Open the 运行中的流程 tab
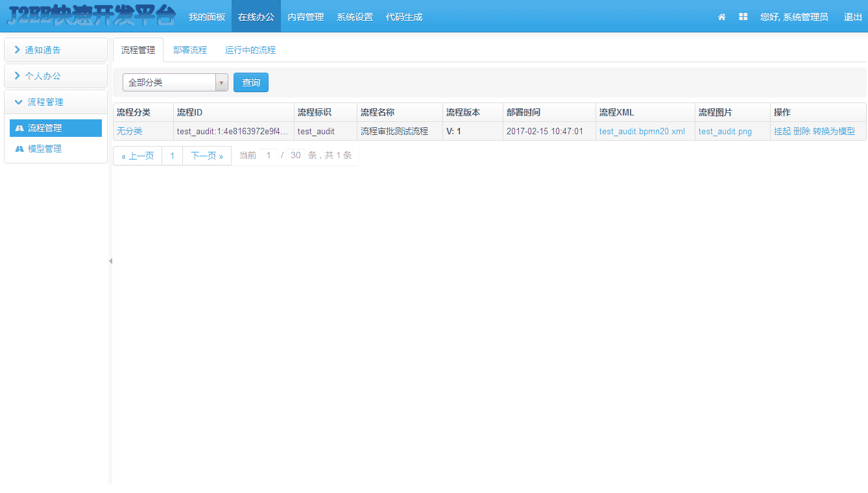Viewport: 868px width, 493px height. click(248, 49)
